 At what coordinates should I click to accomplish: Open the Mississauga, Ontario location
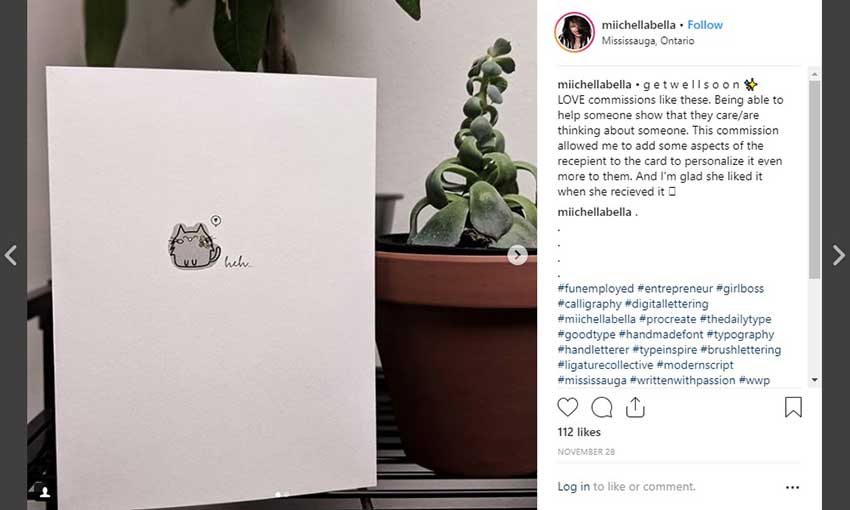point(648,41)
